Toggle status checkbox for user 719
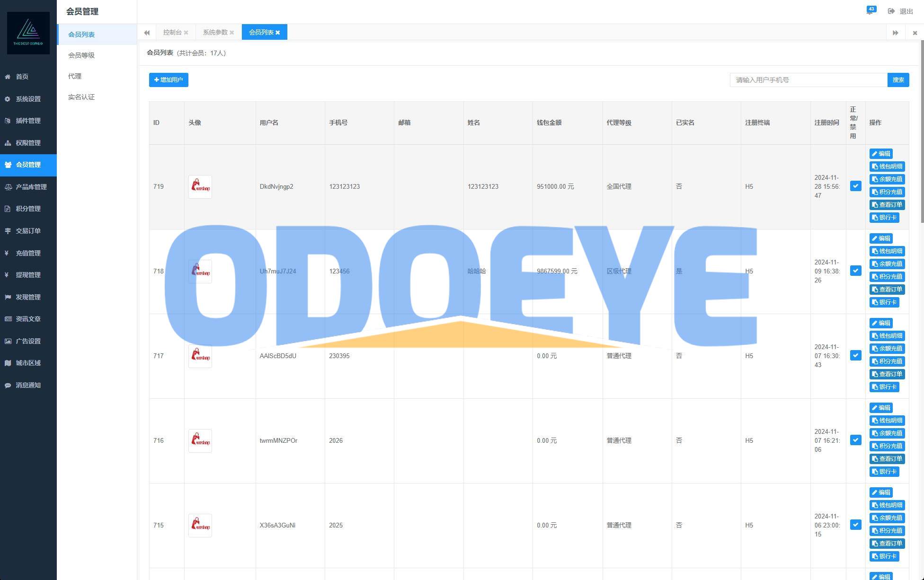Screen dimensions: 924x580 [855, 186]
